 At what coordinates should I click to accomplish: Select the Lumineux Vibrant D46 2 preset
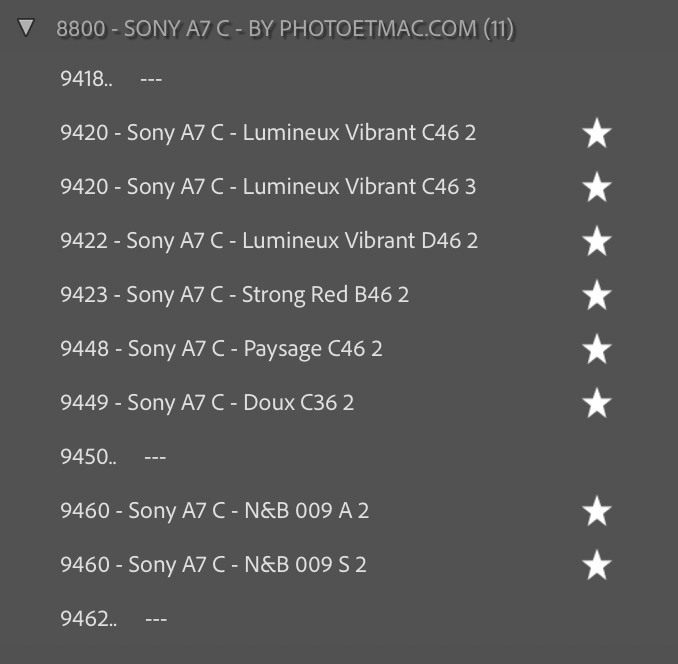click(x=269, y=241)
